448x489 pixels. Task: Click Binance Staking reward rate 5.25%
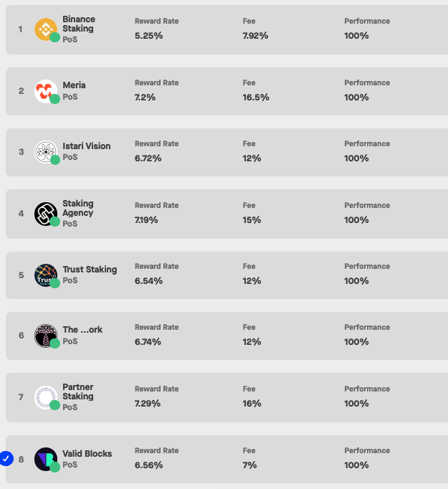148,36
